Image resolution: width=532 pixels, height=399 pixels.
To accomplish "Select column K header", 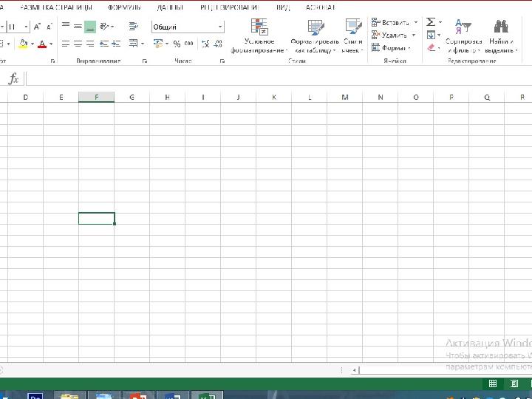I will [x=274, y=97].
